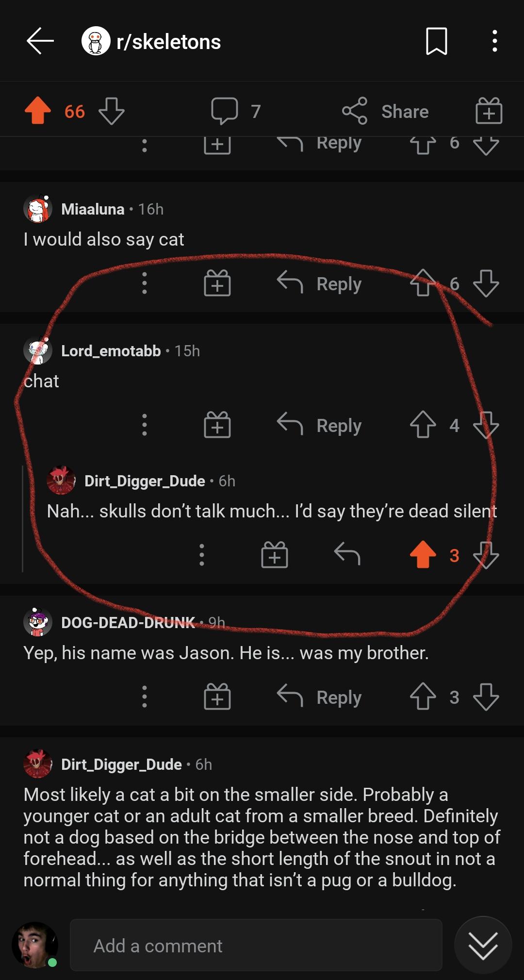Open the post overflow menu (three dots)

coord(494,42)
